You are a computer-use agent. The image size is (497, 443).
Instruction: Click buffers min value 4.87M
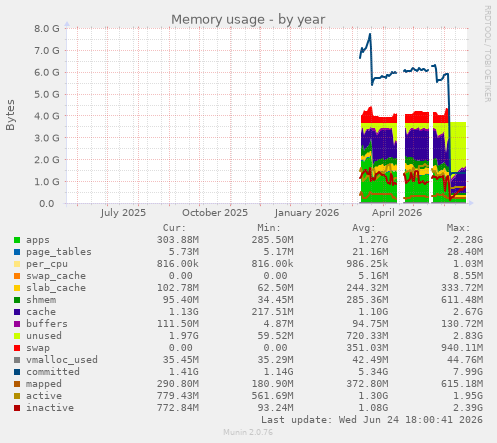pos(278,324)
